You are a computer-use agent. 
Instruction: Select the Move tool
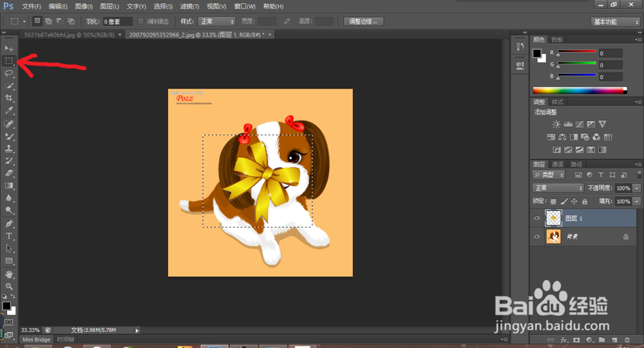click(8, 48)
